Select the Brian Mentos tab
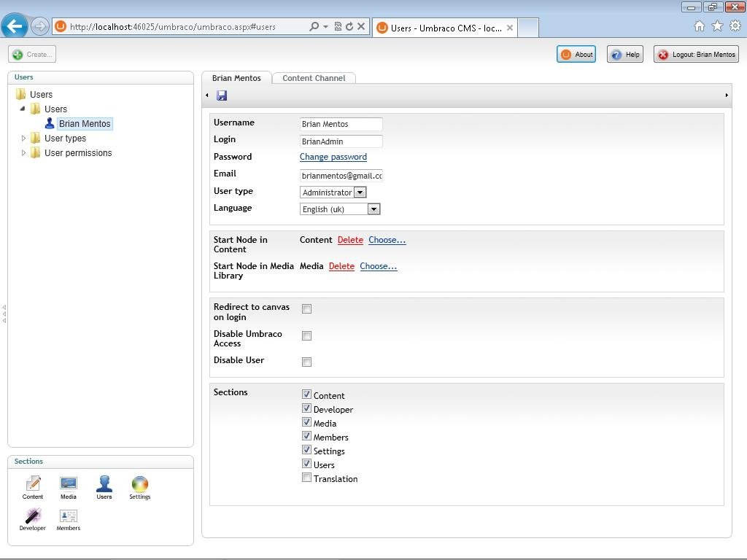Screen dimensions: 747x560 click(236, 78)
